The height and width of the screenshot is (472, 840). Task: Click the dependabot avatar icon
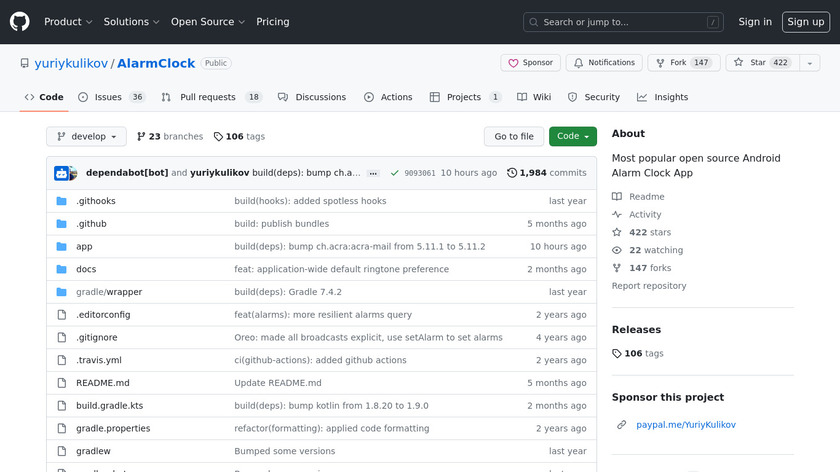coord(63,173)
